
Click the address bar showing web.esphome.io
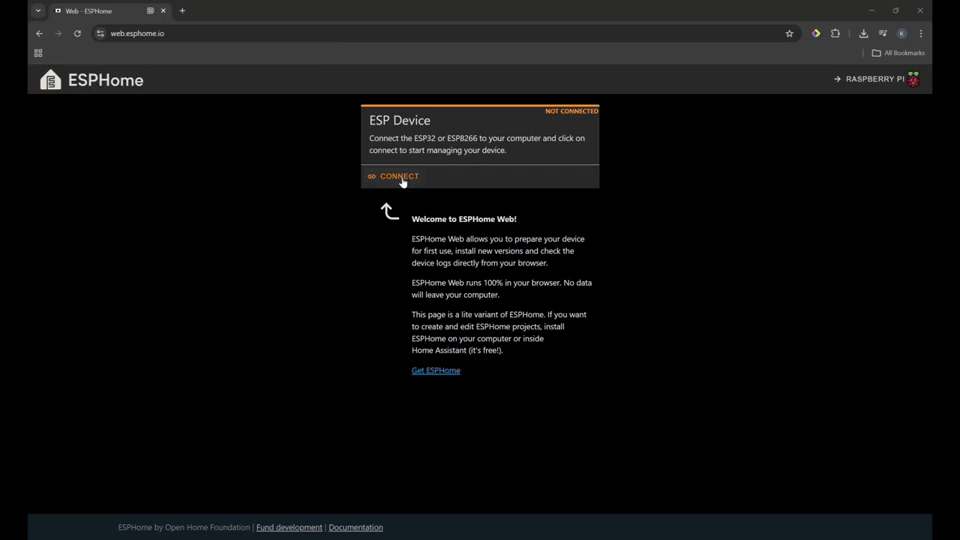[x=400, y=34]
